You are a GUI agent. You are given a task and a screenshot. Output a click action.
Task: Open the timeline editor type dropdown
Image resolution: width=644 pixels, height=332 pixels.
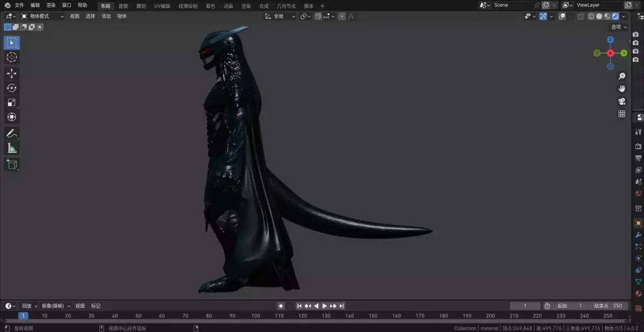[10, 306]
